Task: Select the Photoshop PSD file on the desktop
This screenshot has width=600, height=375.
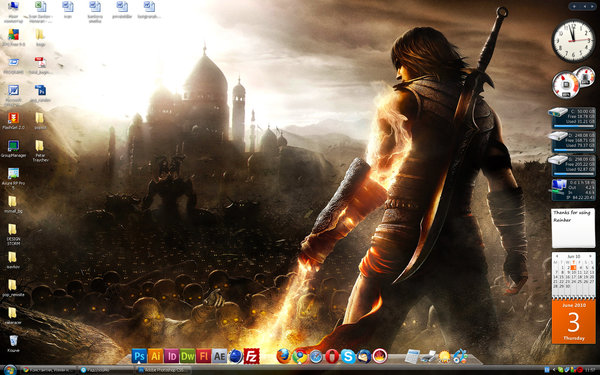Action: (x=40, y=93)
